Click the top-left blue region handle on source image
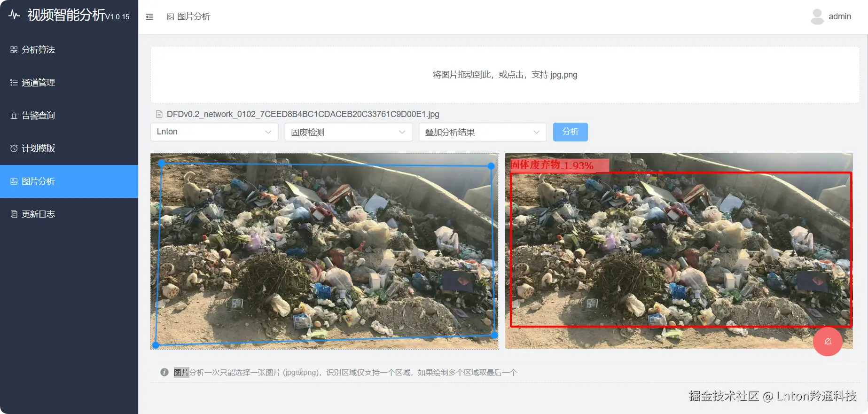Viewport: 868px width, 414px height. [162, 163]
